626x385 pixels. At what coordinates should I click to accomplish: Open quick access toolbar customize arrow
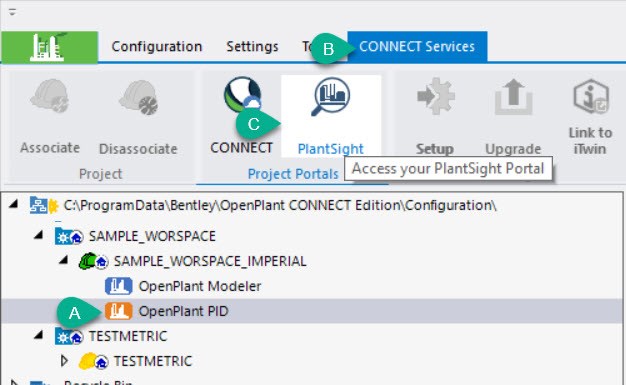coord(12,12)
